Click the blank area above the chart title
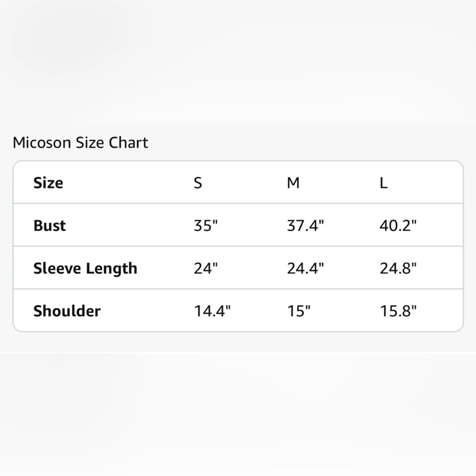The width and height of the screenshot is (476, 476). point(238,62)
